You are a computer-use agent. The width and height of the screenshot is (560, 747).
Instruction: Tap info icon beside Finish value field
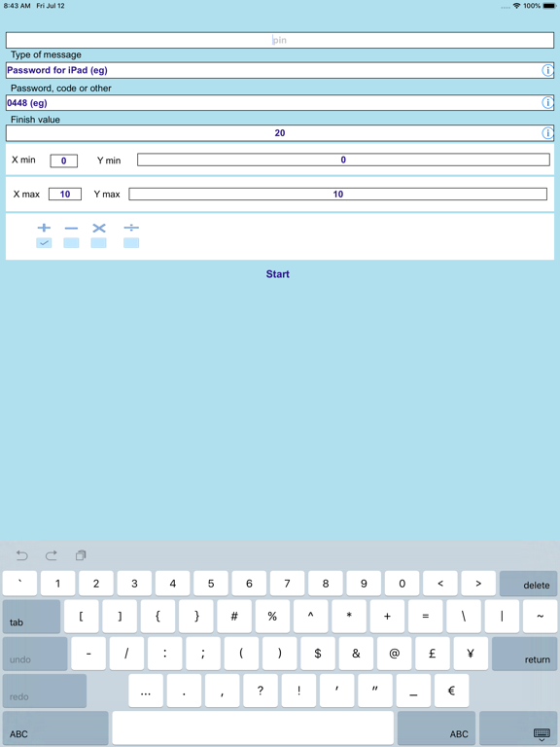547,133
